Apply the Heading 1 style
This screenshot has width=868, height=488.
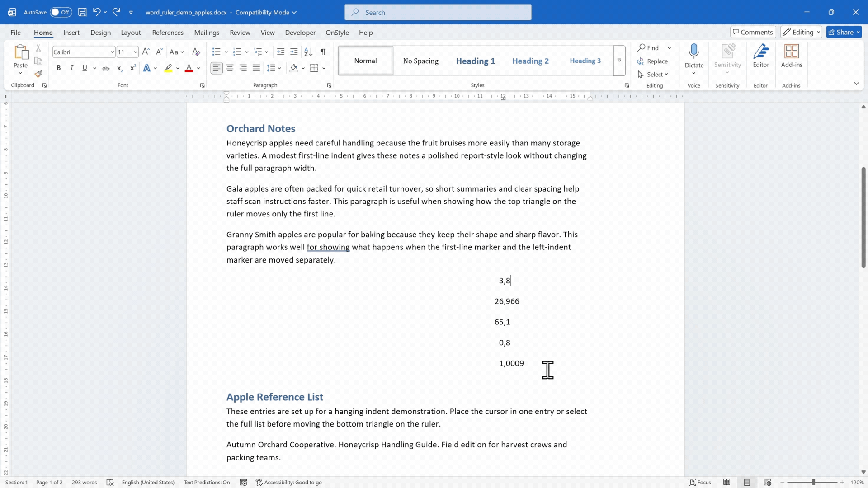(x=475, y=61)
